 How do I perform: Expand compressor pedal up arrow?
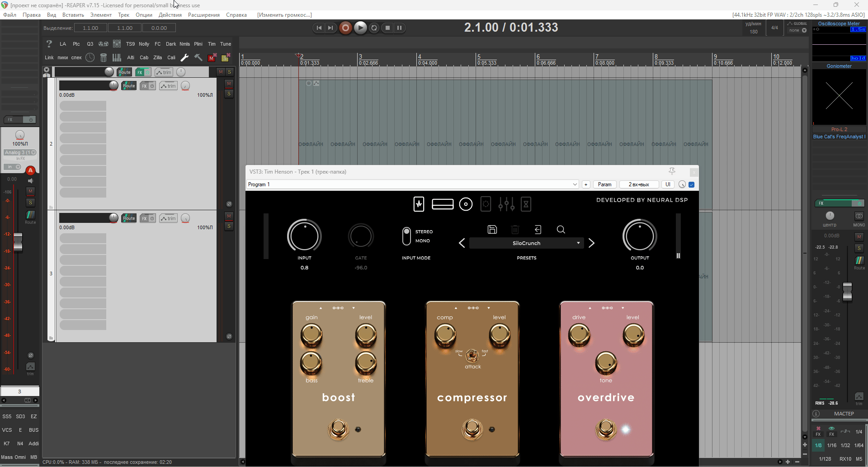pos(456,308)
